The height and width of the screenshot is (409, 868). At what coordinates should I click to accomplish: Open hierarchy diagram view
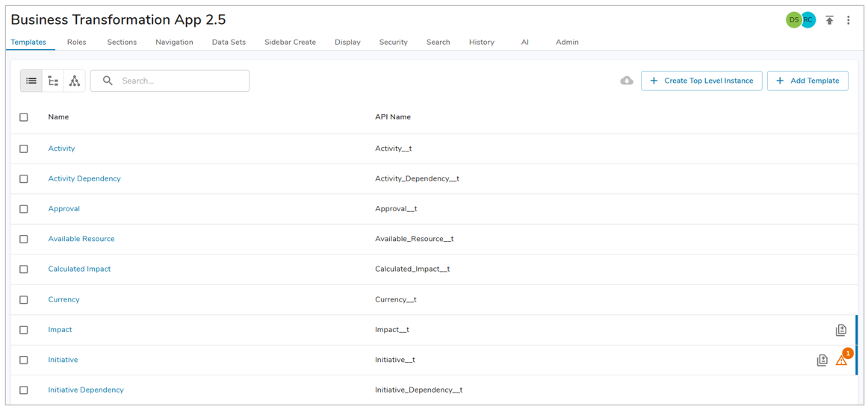tap(75, 81)
